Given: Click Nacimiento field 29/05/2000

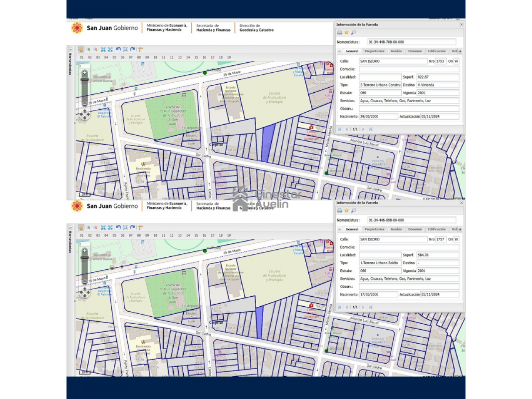Looking at the screenshot, I should pyautogui.click(x=378, y=116).
